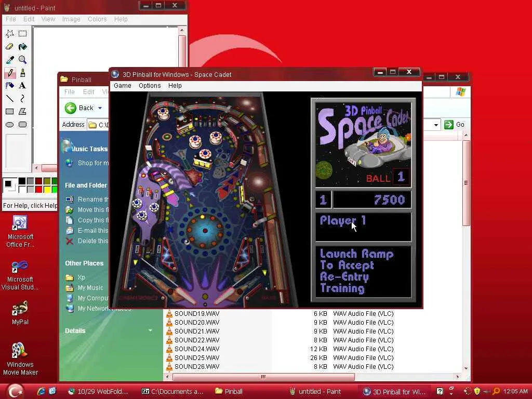Select the Free-Form Select tool in Paint

[10, 33]
